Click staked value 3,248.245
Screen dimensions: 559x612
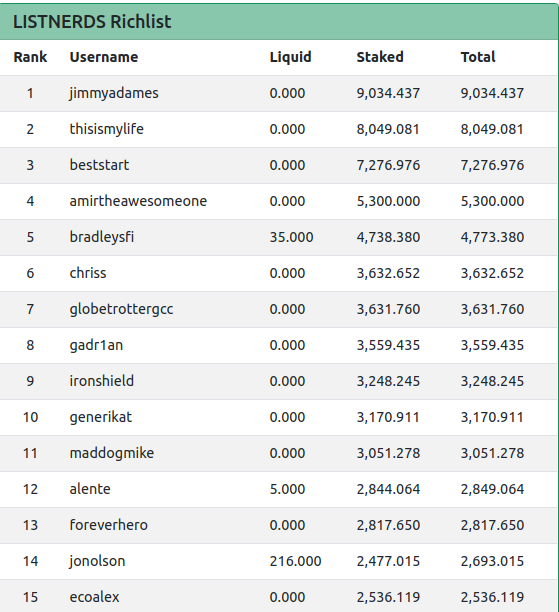point(388,381)
